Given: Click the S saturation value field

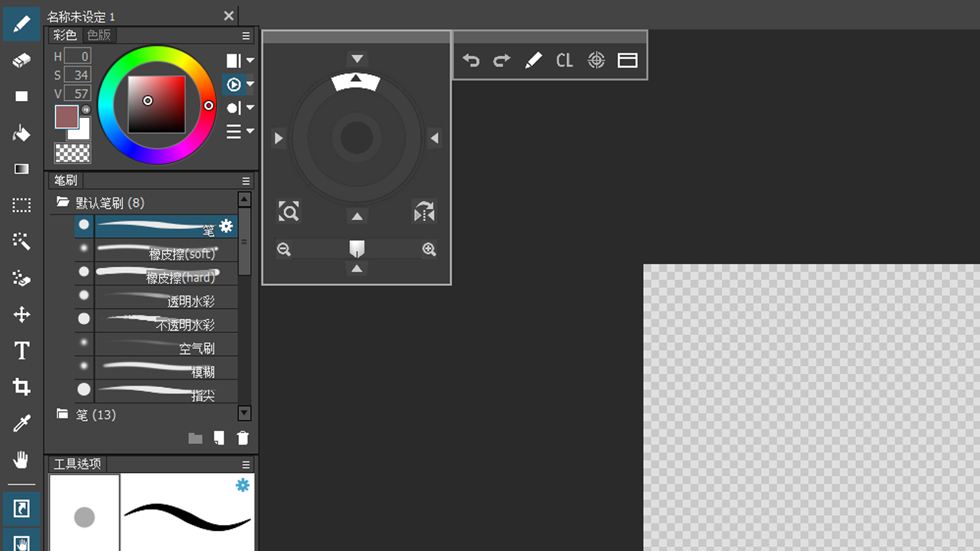Looking at the screenshot, I should click(x=77, y=74).
